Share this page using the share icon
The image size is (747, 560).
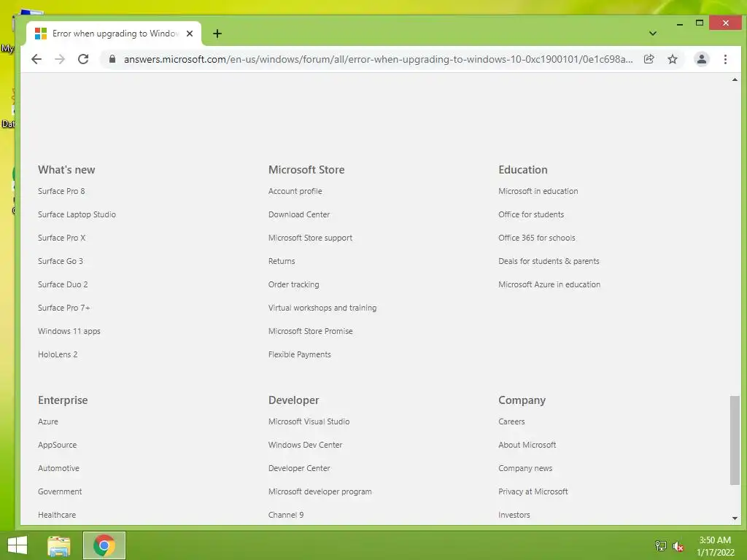[x=649, y=59]
